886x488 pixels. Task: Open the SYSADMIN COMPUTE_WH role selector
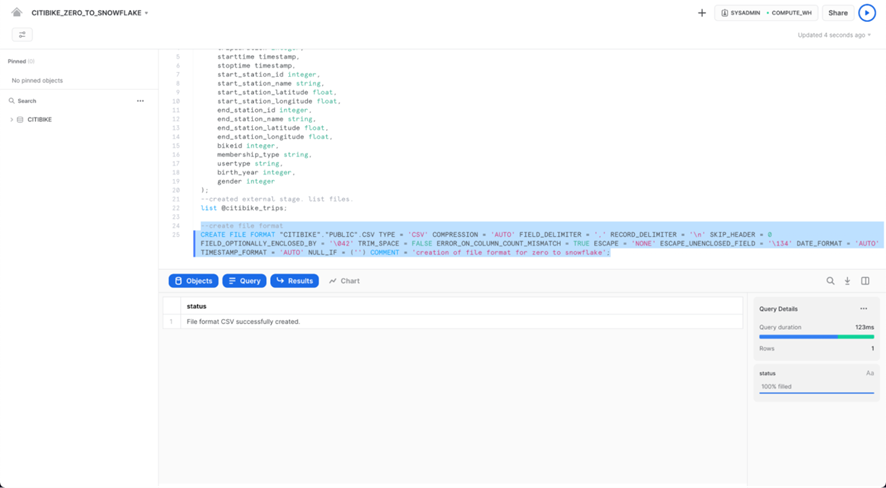[766, 13]
